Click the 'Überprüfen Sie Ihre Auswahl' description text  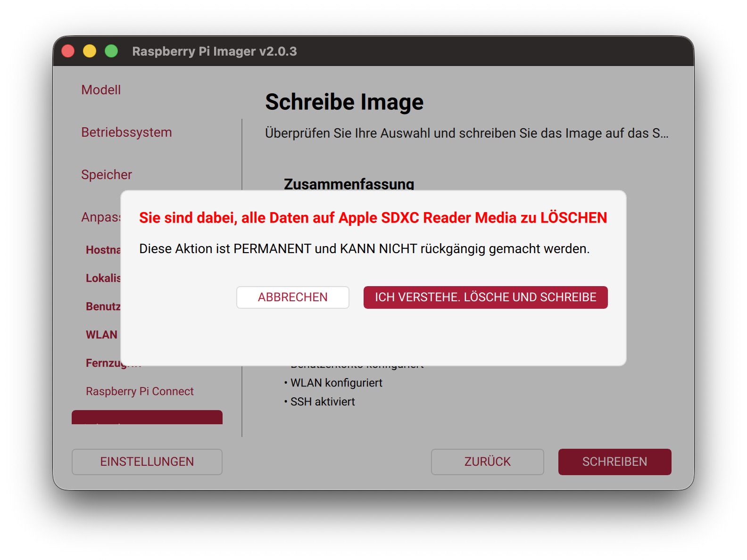(x=466, y=133)
